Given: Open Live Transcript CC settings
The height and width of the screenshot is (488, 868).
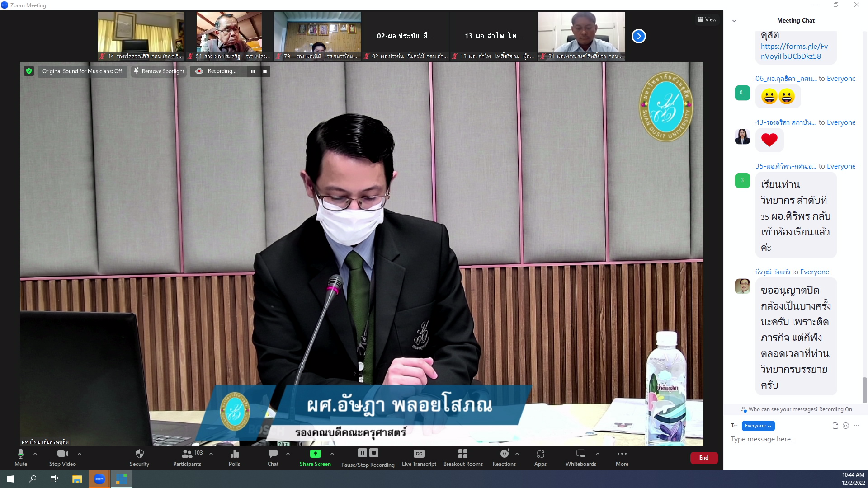Looking at the screenshot, I should pyautogui.click(x=419, y=457).
